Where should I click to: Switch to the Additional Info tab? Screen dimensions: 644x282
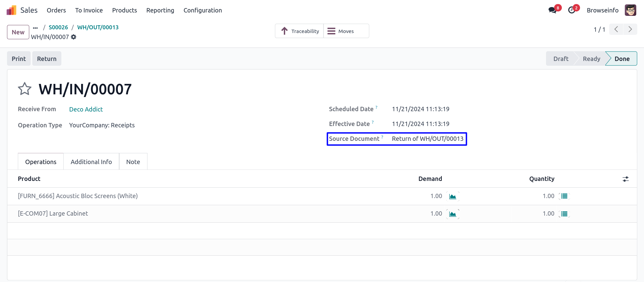click(91, 162)
